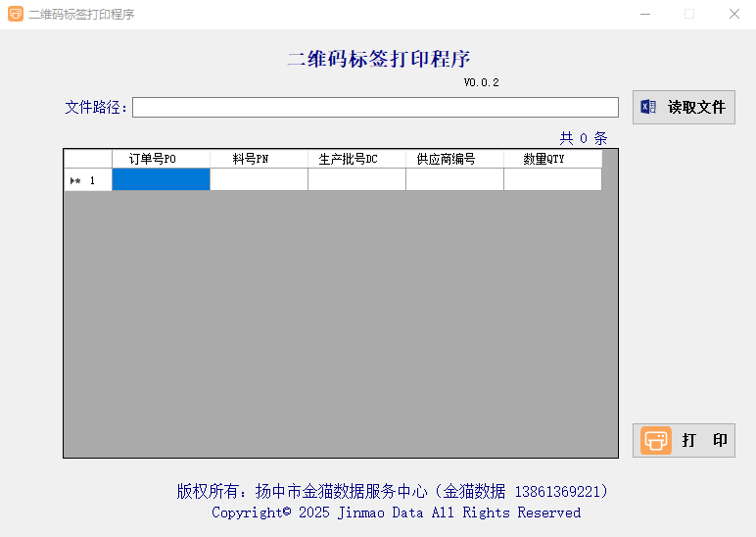Click the top-left select-all grid corner cell

tap(88, 159)
